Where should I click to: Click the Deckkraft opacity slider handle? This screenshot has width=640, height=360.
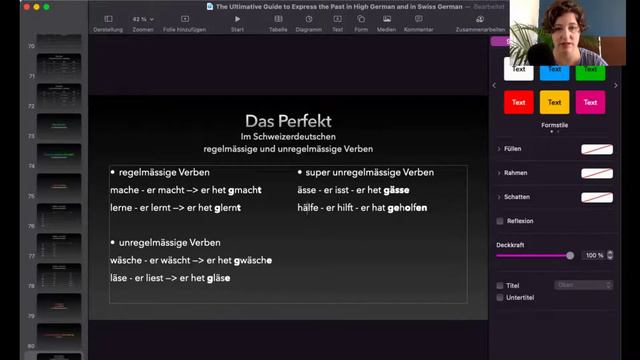click(570, 256)
